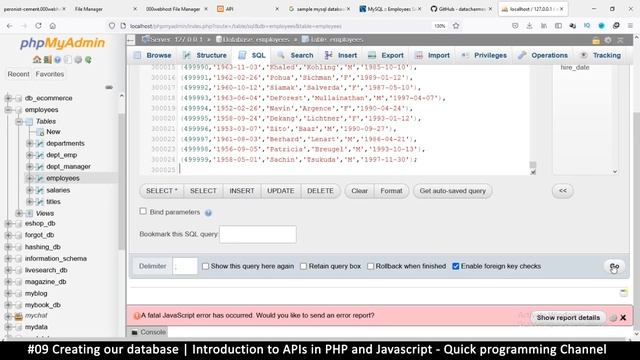Switch to the Structure tab
The width and height of the screenshot is (640, 360).
205,56
